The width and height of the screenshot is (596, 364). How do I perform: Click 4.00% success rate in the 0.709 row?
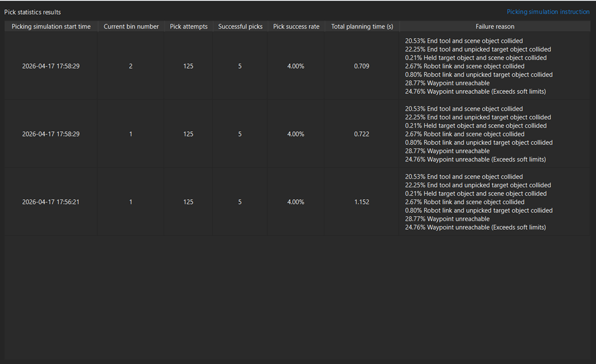coord(296,66)
